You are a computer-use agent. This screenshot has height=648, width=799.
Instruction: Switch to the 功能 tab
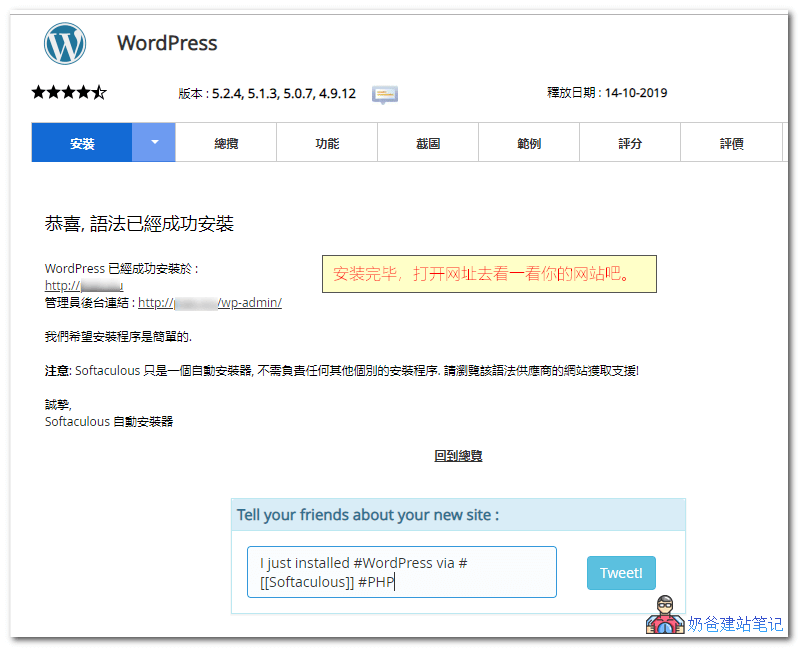click(x=327, y=143)
